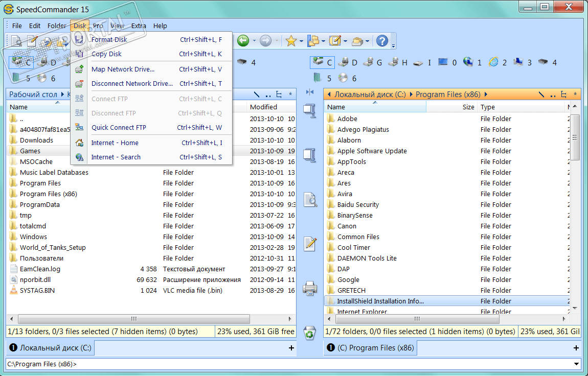The image size is (588, 376).
Task: Open Back button history dropdown arrow
Action: (254, 41)
